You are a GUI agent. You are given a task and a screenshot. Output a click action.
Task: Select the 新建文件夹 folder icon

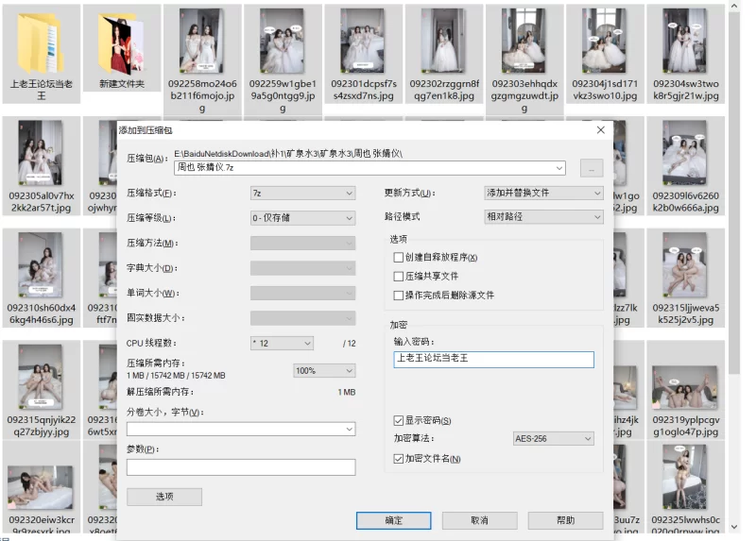coord(122,42)
